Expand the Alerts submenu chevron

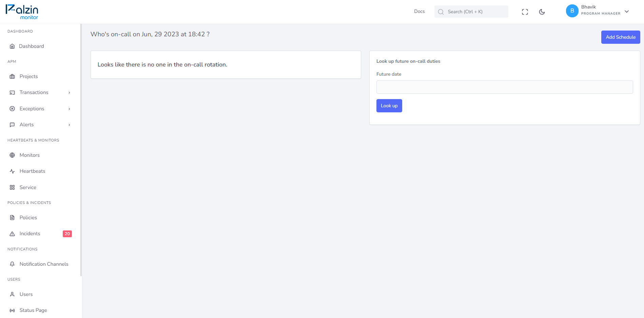pyautogui.click(x=69, y=125)
